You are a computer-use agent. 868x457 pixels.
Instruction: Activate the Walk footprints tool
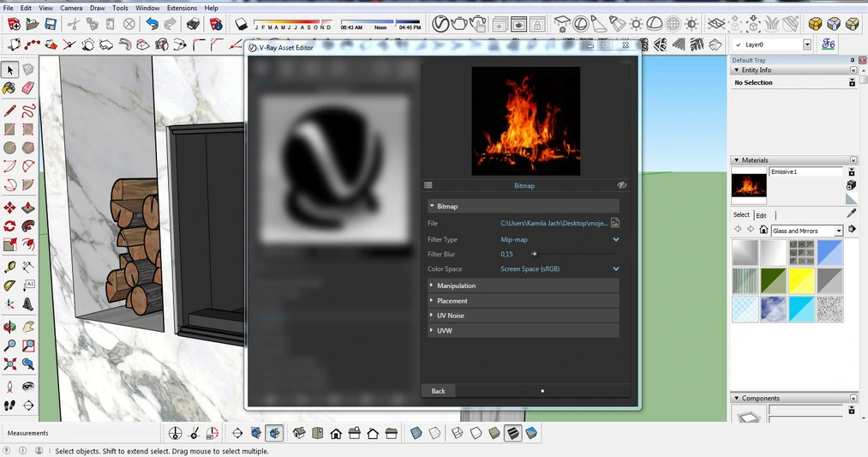pos(9,406)
